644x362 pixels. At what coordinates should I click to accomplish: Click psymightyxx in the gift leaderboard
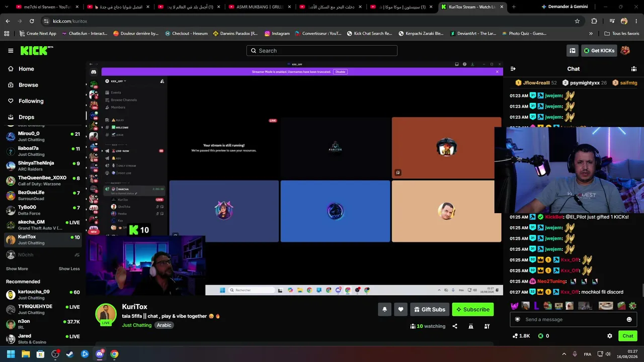click(x=585, y=83)
